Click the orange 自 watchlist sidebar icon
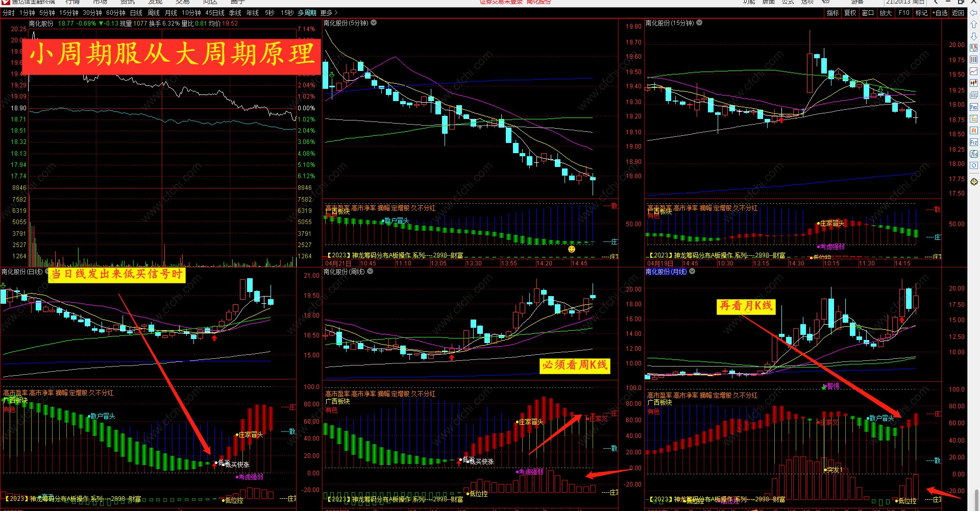The width and height of the screenshot is (980, 511). [x=973, y=131]
